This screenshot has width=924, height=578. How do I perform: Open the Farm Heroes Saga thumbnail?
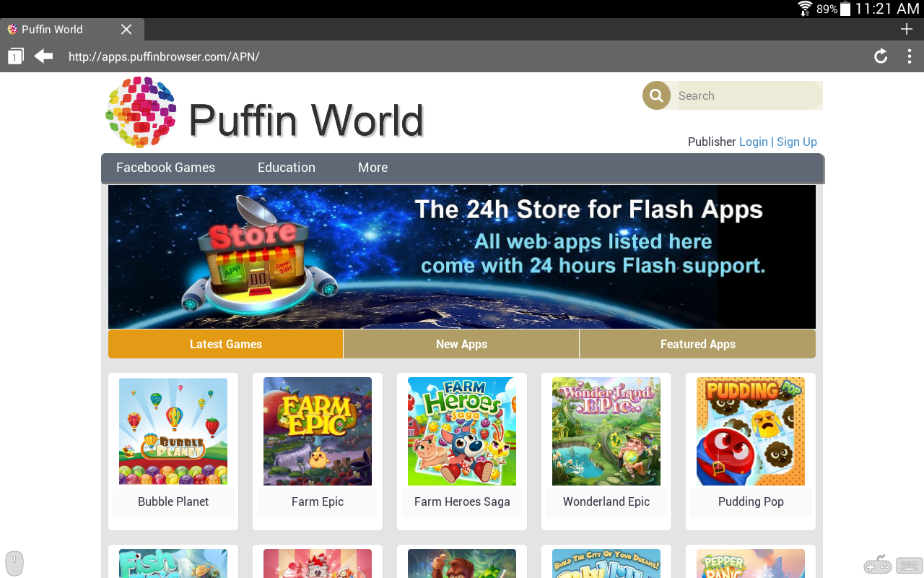point(462,431)
